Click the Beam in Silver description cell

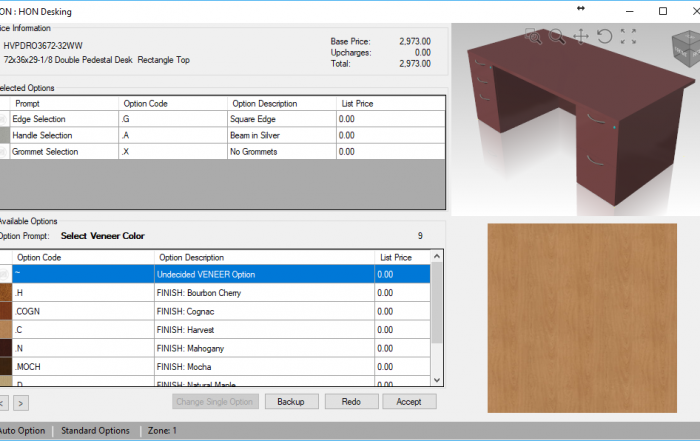click(282, 135)
